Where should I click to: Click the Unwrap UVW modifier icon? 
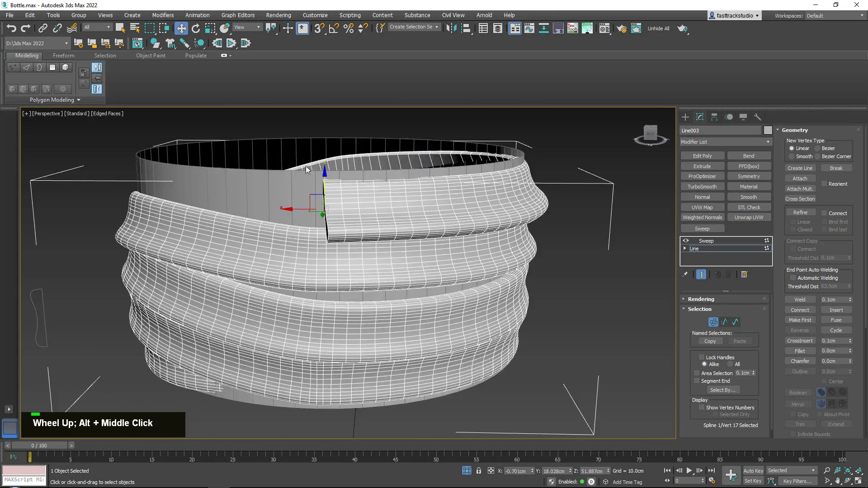click(x=750, y=217)
